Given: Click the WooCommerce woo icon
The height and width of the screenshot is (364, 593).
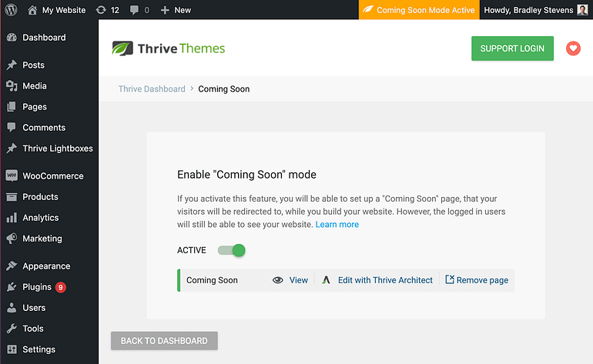Looking at the screenshot, I should pyautogui.click(x=12, y=175).
